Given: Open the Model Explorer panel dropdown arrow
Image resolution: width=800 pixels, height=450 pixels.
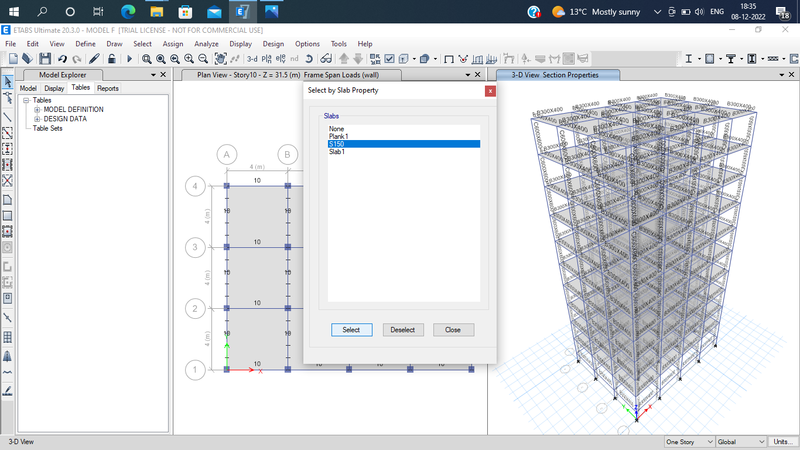Looking at the screenshot, I should (153, 75).
